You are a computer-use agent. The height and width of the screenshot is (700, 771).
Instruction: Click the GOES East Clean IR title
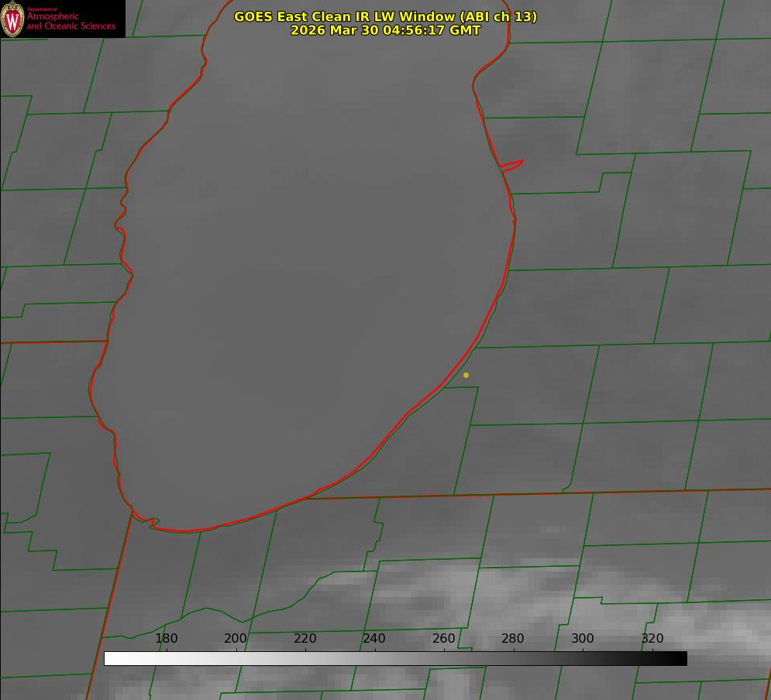tap(386, 16)
